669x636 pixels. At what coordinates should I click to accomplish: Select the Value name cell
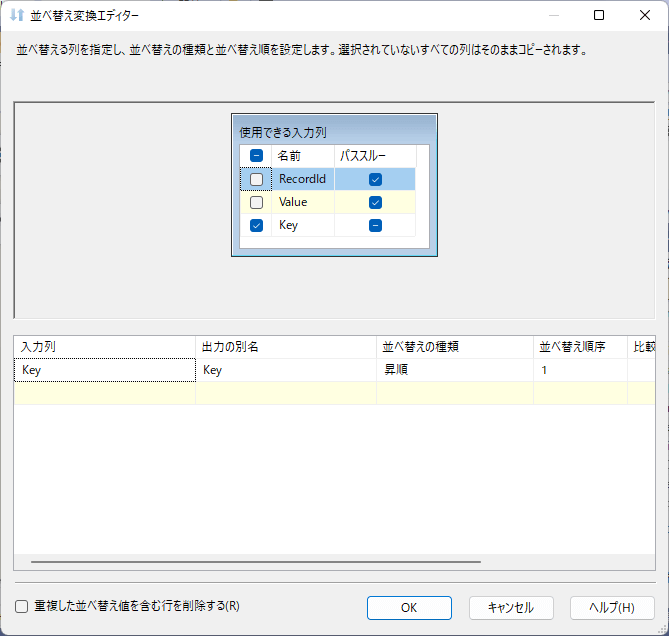(303, 202)
